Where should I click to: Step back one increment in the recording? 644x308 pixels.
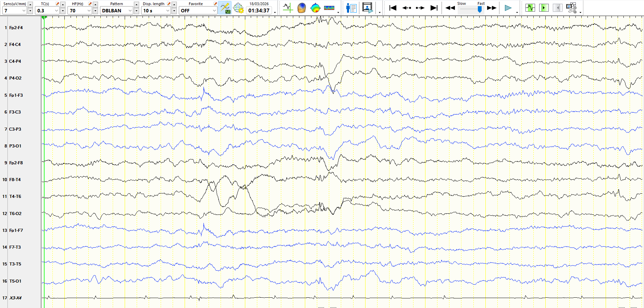(407, 8)
